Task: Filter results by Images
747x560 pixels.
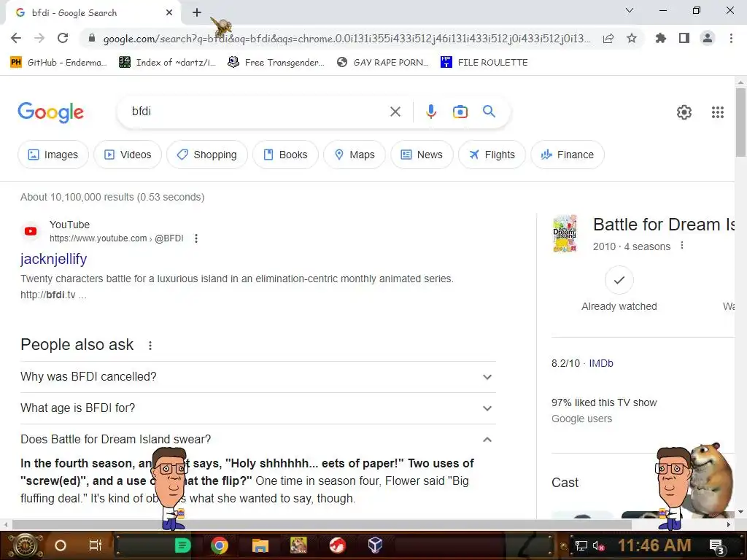Action: pos(53,155)
